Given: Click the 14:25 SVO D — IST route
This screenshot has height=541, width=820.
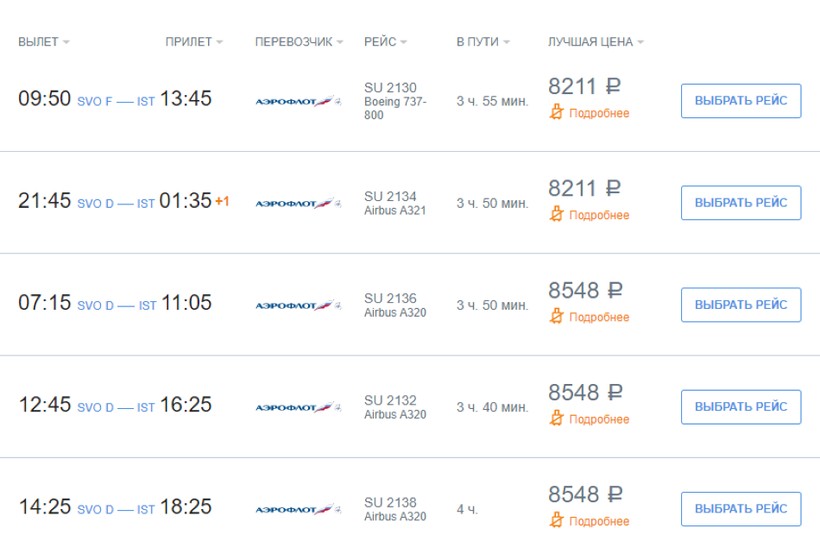Looking at the screenshot, I should click(x=116, y=509).
